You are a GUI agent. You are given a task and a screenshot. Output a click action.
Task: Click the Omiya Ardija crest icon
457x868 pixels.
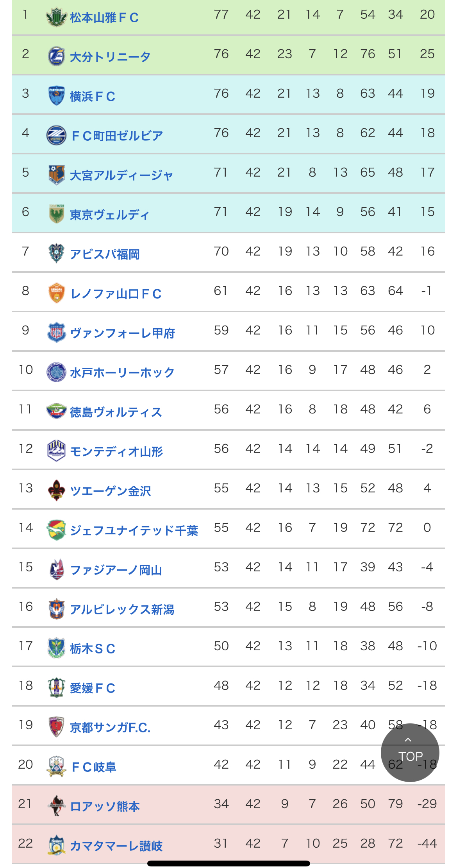[56, 175]
